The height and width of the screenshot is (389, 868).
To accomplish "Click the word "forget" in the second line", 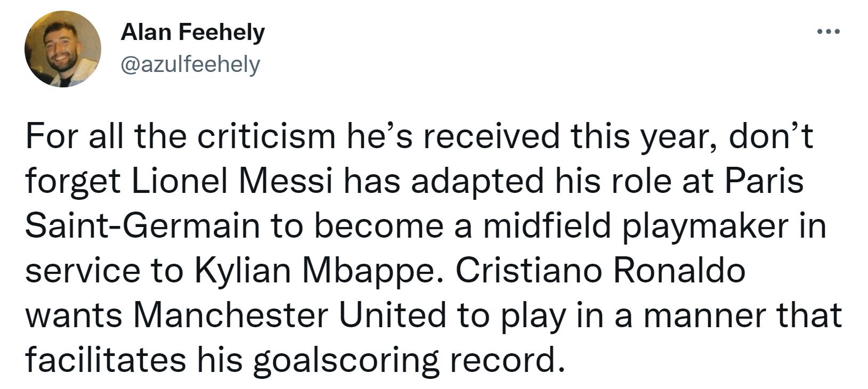I will 74,182.
